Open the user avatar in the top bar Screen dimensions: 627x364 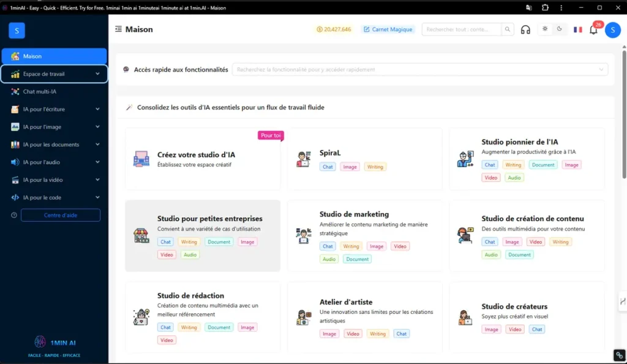pyautogui.click(x=612, y=29)
